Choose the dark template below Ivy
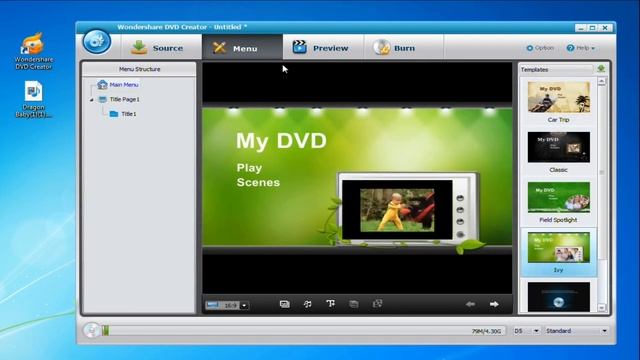The image size is (640, 360). coord(558,297)
